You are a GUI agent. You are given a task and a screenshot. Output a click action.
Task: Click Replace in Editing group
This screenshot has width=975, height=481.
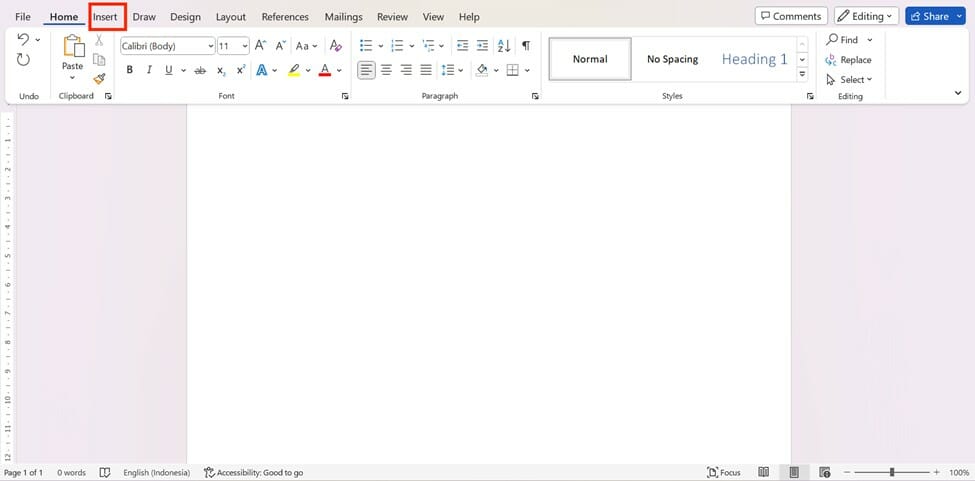[x=848, y=60]
